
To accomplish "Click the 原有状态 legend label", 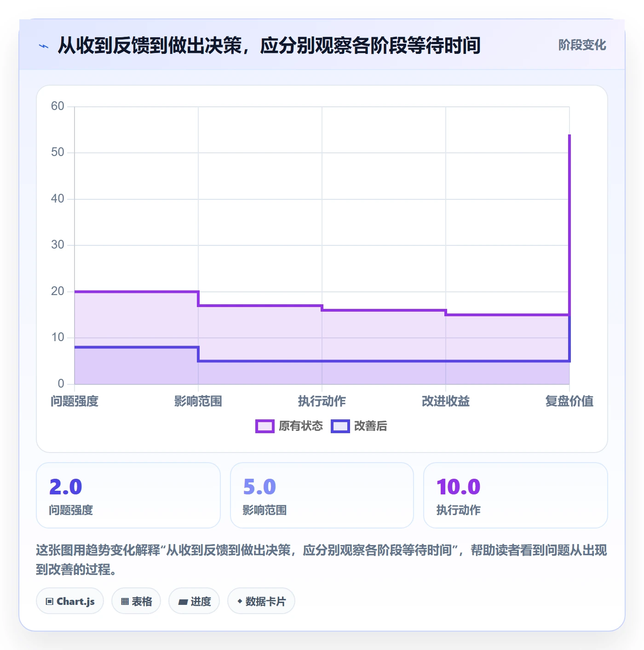I will coord(301,426).
